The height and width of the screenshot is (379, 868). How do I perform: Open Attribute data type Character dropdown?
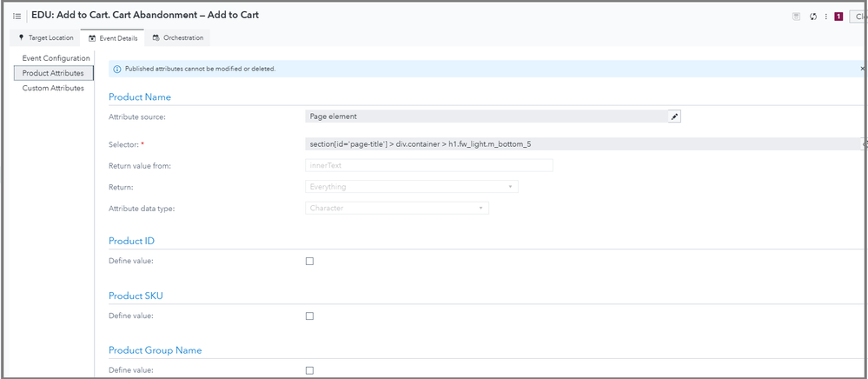(x=397, y=208)
